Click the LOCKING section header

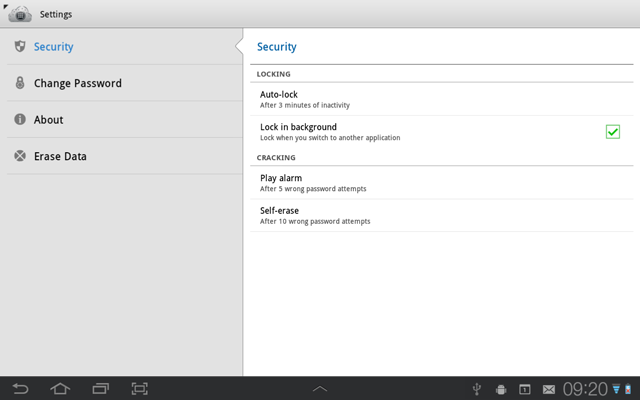click(x=273, y=74)
